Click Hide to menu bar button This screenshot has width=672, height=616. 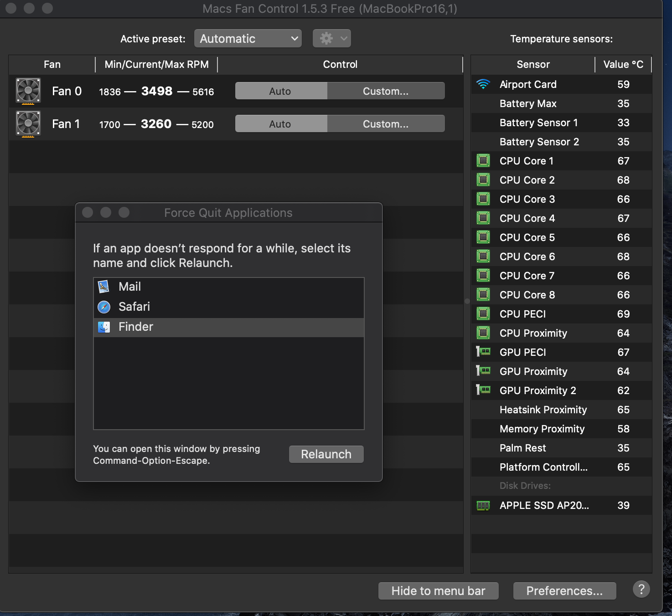438,591
